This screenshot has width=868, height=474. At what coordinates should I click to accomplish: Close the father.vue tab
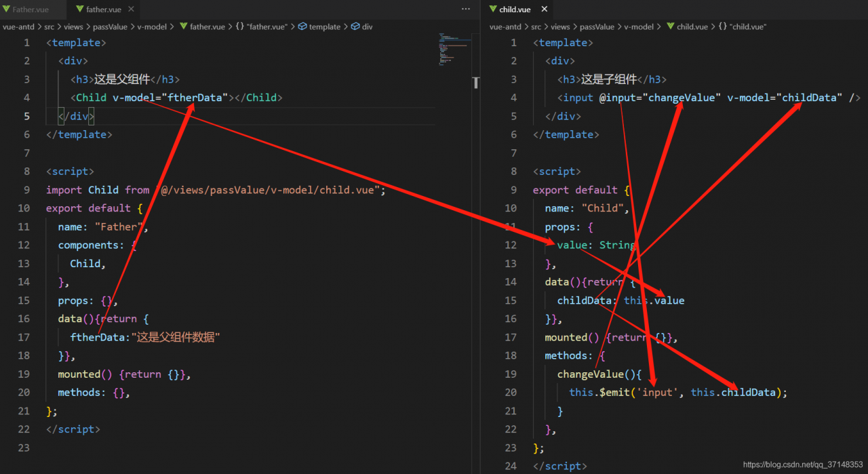pos(132,9)
